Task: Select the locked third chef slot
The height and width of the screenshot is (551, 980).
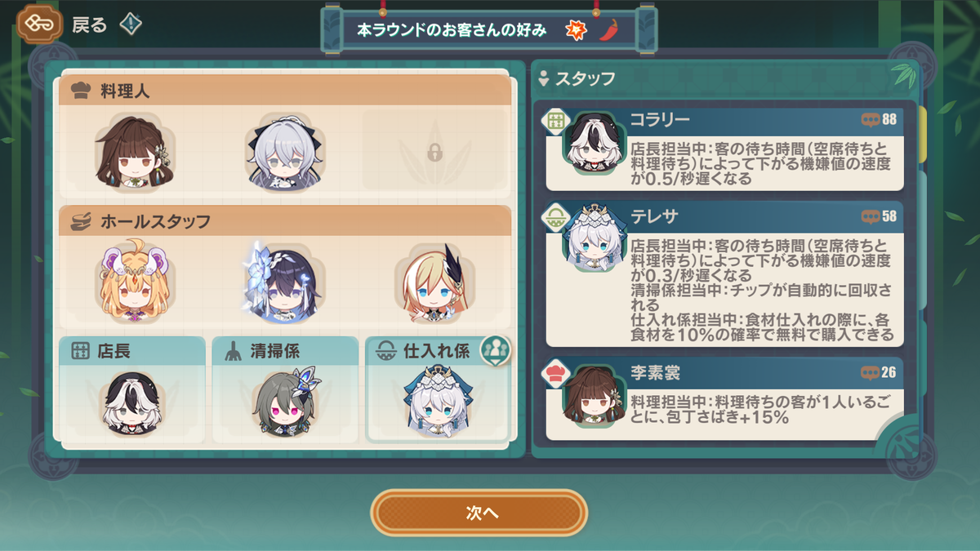Action: click(x=434, y=152)
